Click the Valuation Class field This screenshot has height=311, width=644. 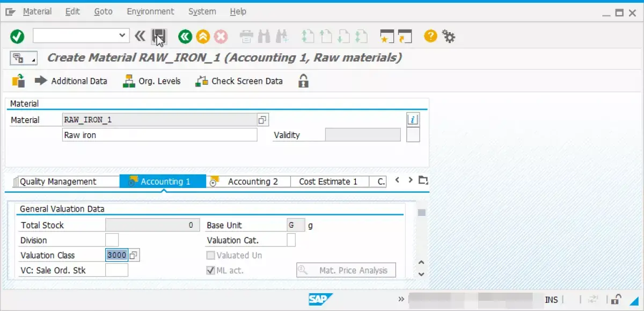(x=116, y=255)
